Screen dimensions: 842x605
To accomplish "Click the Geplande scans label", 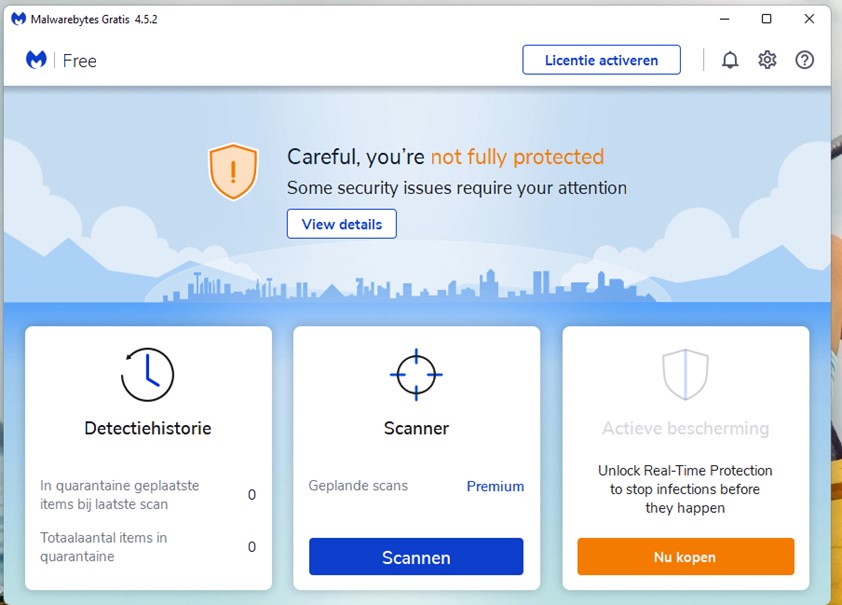I will point(358,486).
